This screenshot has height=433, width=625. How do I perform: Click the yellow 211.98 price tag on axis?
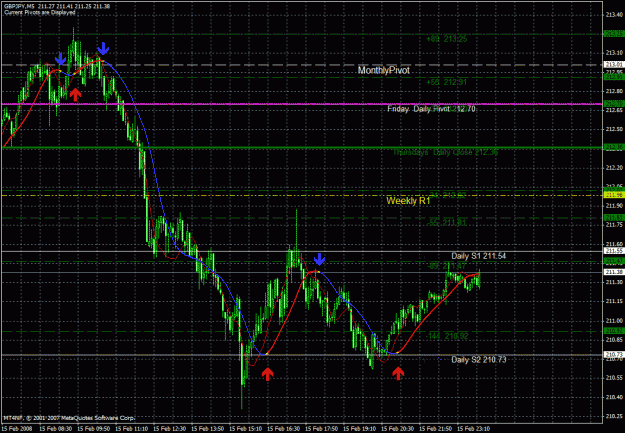pyautogui.click(x=614, y=195)
